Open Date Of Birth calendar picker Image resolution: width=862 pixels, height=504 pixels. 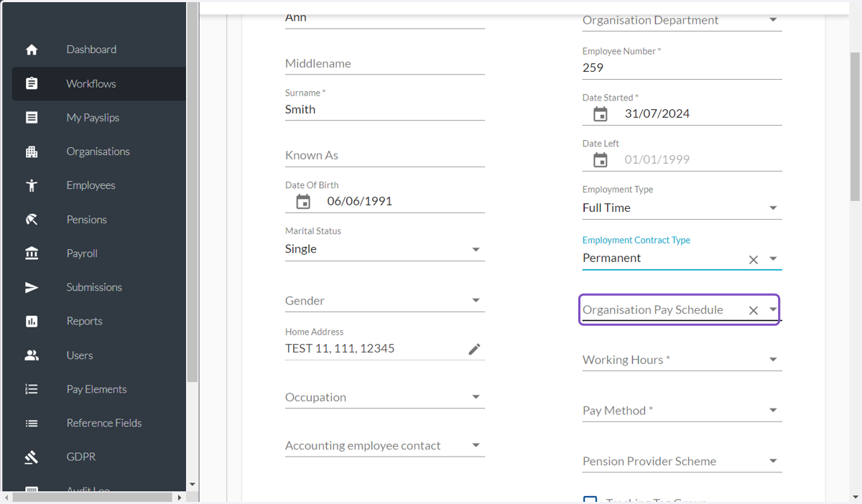click(x=303, y=202)
